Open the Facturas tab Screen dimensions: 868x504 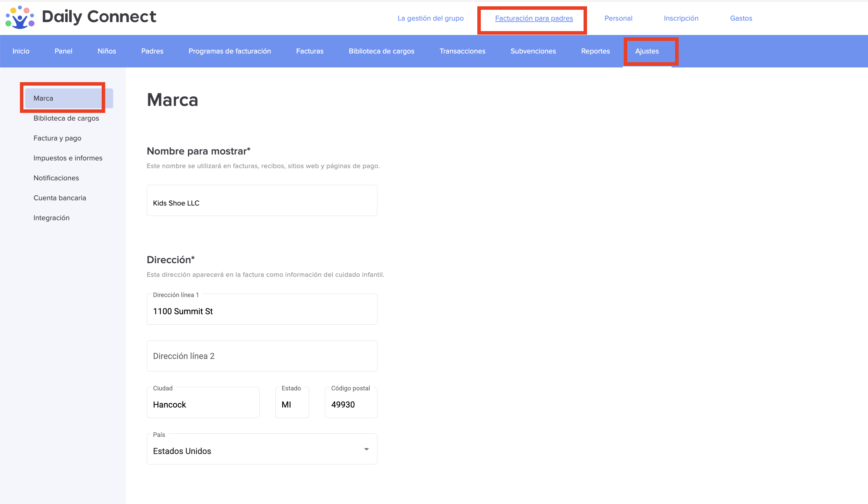[x=310, y=51]
